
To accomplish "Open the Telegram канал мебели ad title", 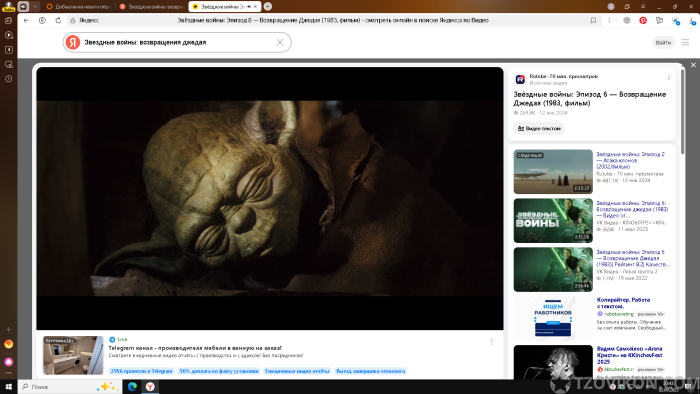I will pyautogui.click(x=195, y=348).
